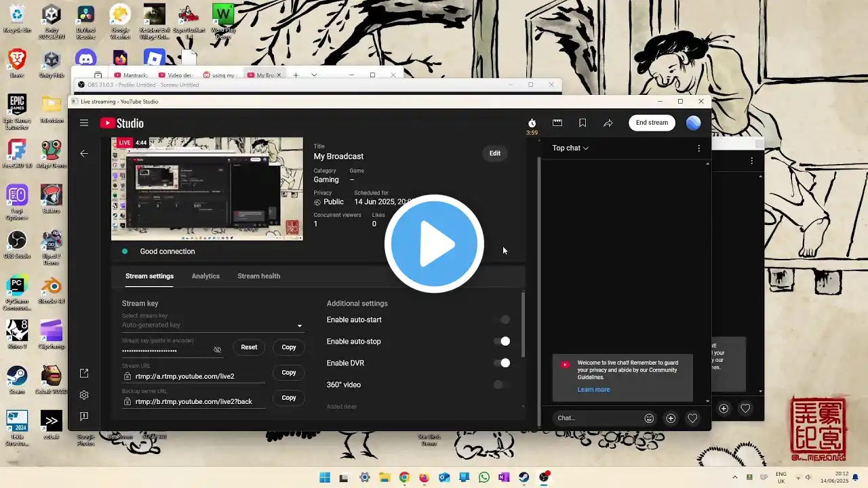Open DaVinci Resolve desktop shortcut
This screenshot has height=488, width=868.
pos(85,20)
